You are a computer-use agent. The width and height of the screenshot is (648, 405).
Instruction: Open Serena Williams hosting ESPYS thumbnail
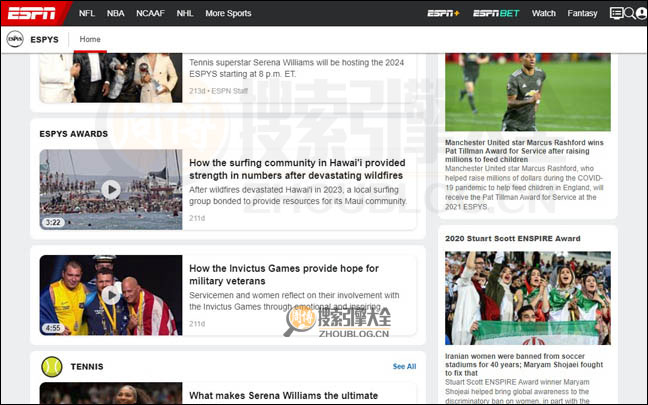[111, 78]
